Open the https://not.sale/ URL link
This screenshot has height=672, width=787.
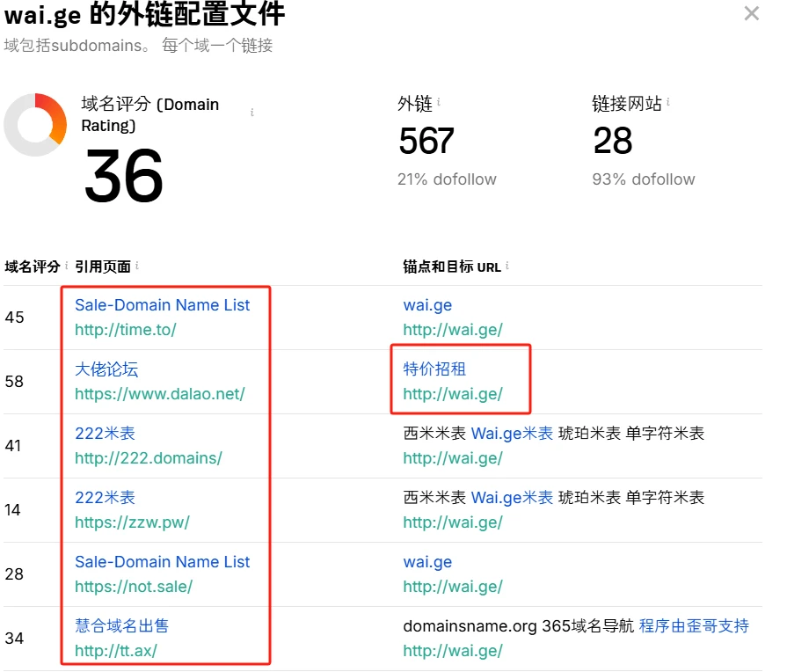point(134,587)
